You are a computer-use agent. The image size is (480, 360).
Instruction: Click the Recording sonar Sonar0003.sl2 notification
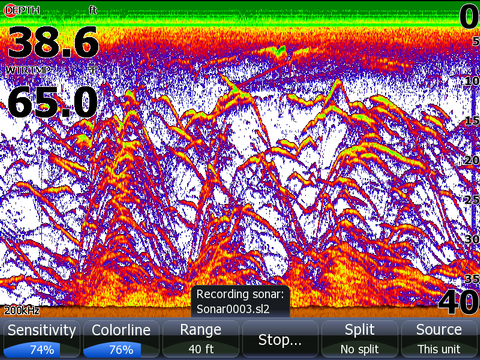[240, 302]
